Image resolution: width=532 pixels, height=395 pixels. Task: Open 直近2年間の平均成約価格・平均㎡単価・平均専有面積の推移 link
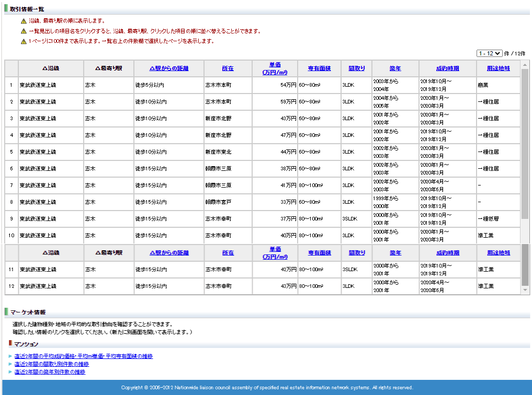(x=84, y=356)
